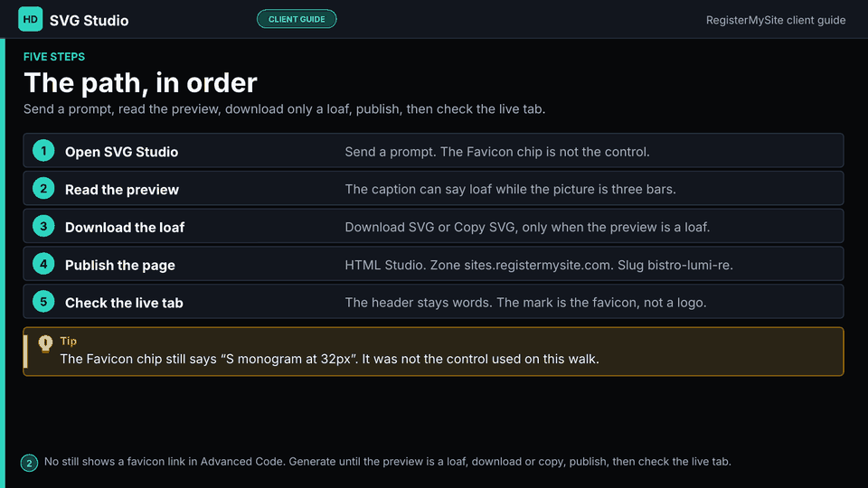
Task: Select the step 1 number badge
Action: (43, 151)
